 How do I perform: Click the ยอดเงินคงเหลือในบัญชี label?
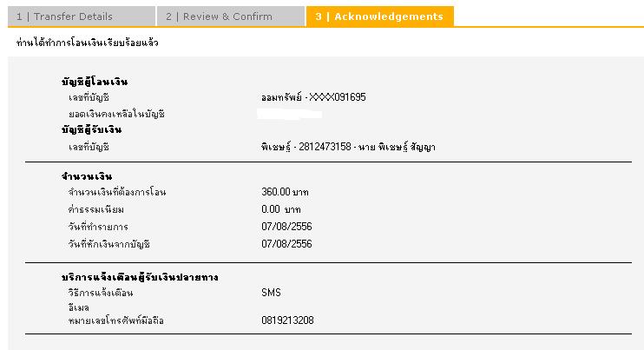116,114
